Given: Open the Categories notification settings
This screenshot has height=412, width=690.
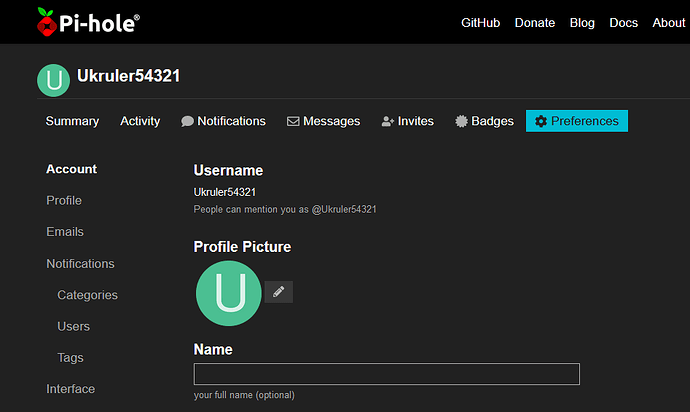Looking at the screenshot, I should (87, 295).
